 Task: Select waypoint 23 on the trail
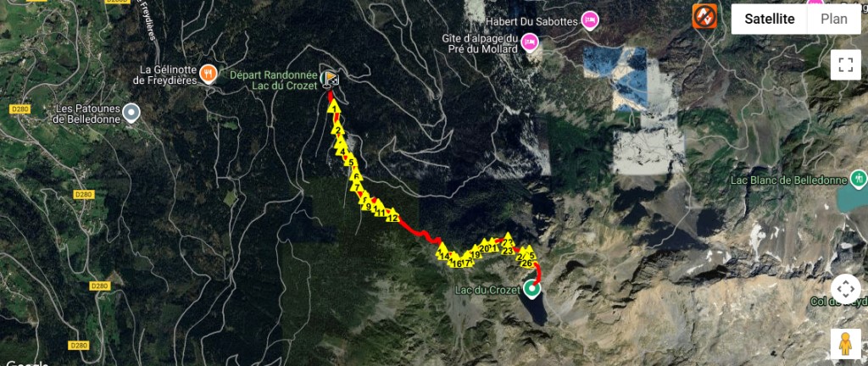click(509, 250)
